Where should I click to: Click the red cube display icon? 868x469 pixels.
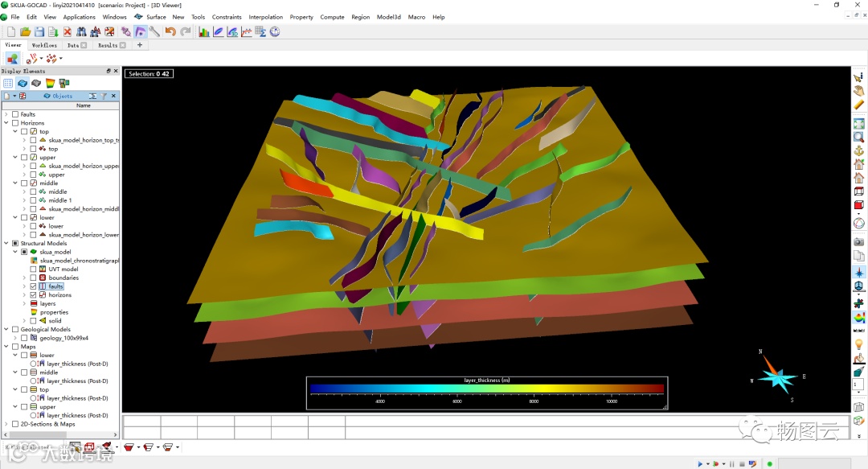click(858, 206)
